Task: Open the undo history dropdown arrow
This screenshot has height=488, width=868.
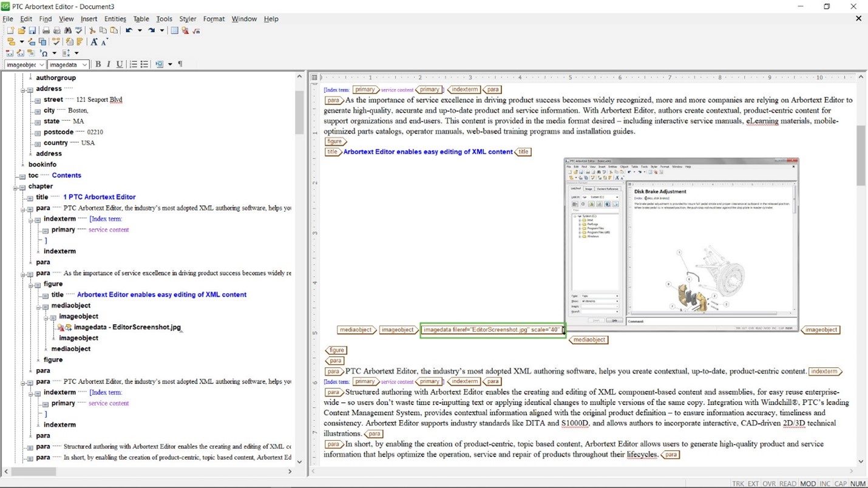Action: point(140,30)
